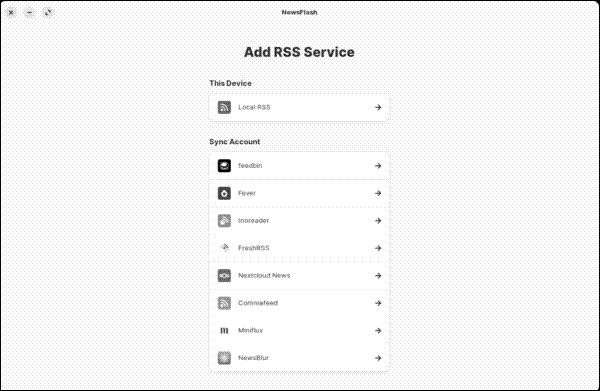Click the NewsBlur service icon
This screenshot has width=600, height=391.
point(224,358)
